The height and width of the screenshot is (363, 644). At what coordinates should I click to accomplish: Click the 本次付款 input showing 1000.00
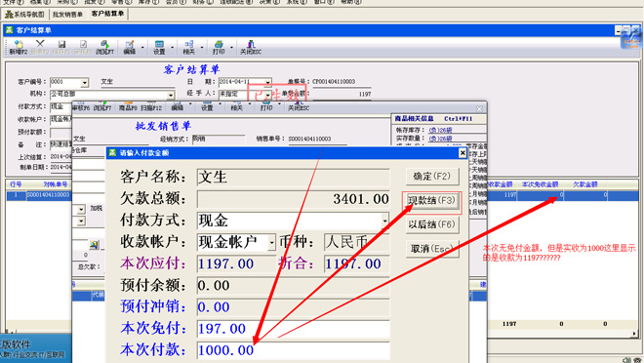pyautogui.click(x=294, y=350)
